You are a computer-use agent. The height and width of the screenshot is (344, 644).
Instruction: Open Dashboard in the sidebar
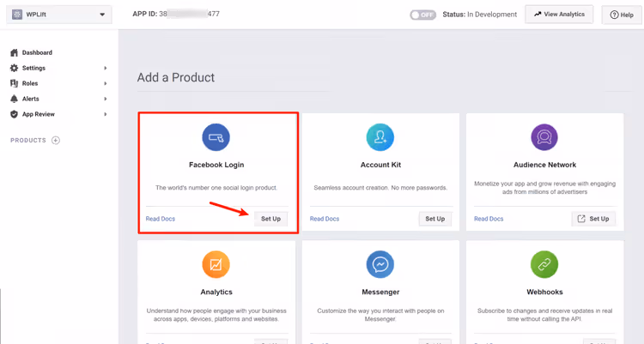(x=37, y=52)
